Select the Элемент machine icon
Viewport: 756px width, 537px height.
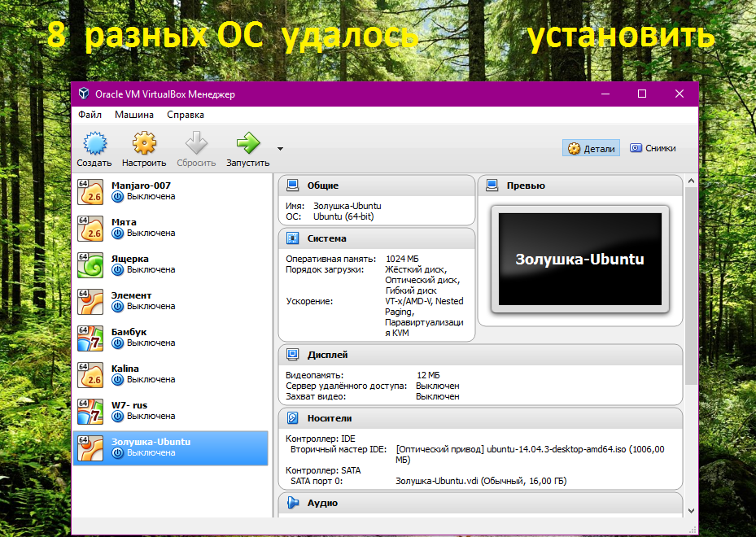[90, 301]
